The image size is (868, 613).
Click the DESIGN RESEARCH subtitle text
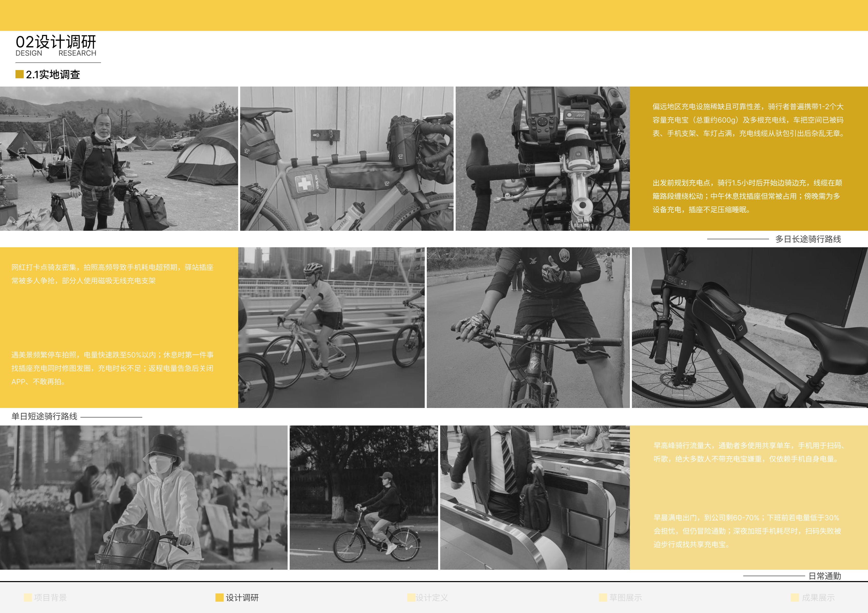tap(56, 53)
